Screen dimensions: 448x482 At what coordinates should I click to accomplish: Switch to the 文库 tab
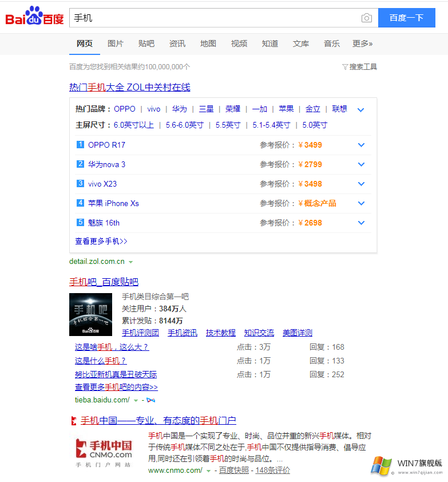click(x=301, y=44)
